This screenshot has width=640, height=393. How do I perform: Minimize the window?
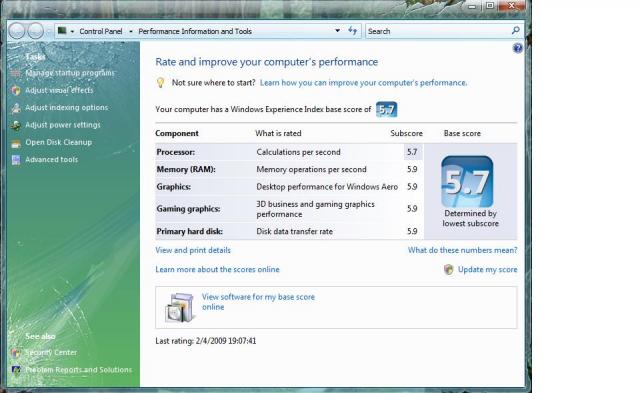tap(472, 6)
